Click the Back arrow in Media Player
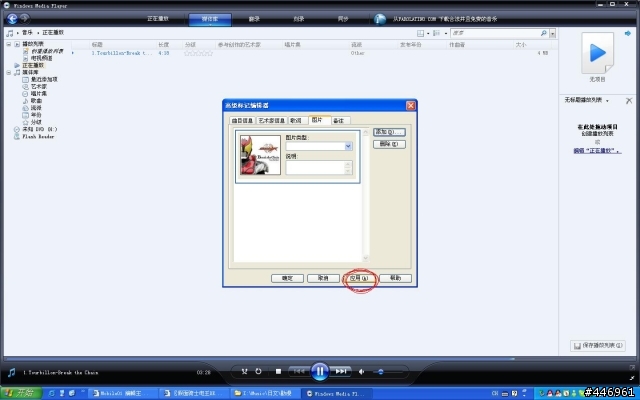Image resolution: width=640 pixels, height=400 pixels. click(x=12, y=18)
